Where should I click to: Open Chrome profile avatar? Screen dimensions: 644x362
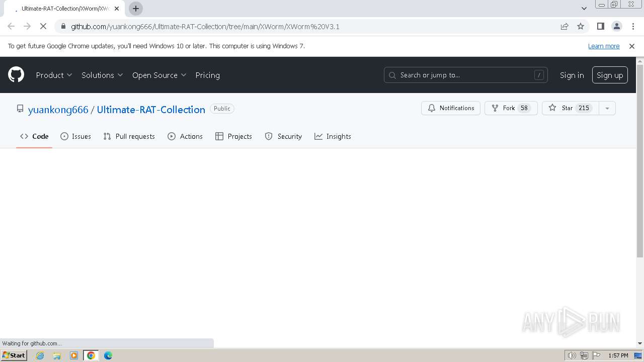(616, 27)
